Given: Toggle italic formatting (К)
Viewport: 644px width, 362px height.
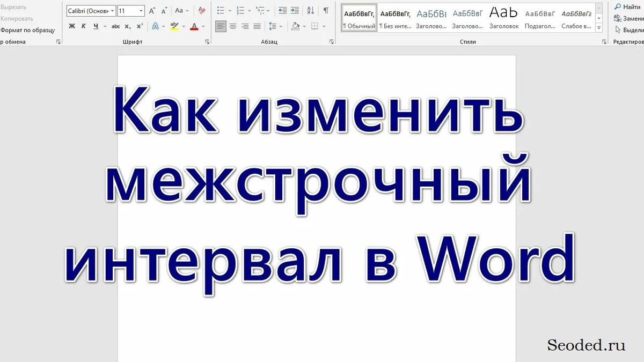Looking at the screenshot, I should tap(84, 26).
